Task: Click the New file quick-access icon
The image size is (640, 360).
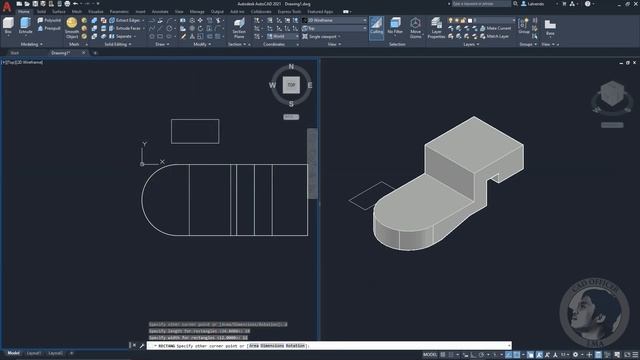Action: click(x=19, y=4)
